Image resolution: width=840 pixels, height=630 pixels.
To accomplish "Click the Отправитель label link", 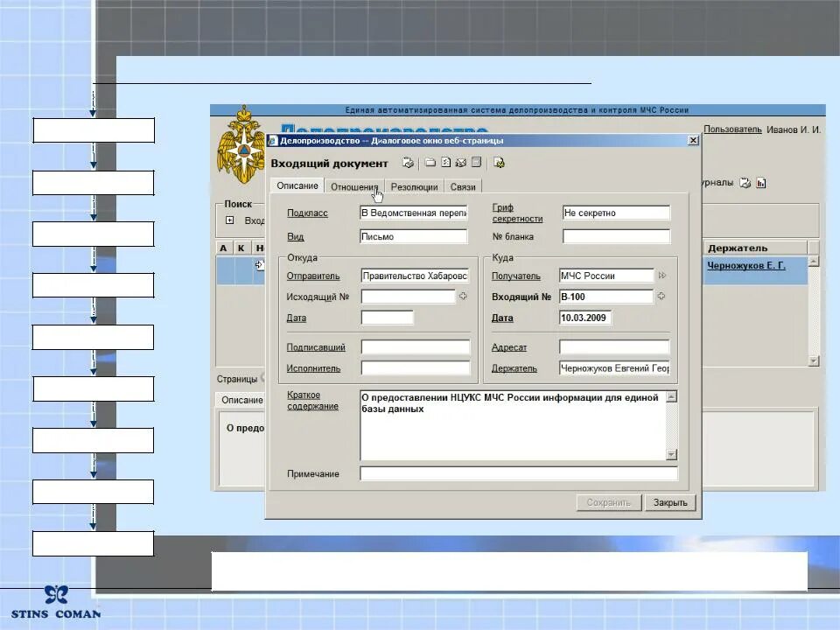I will [313, 276].
